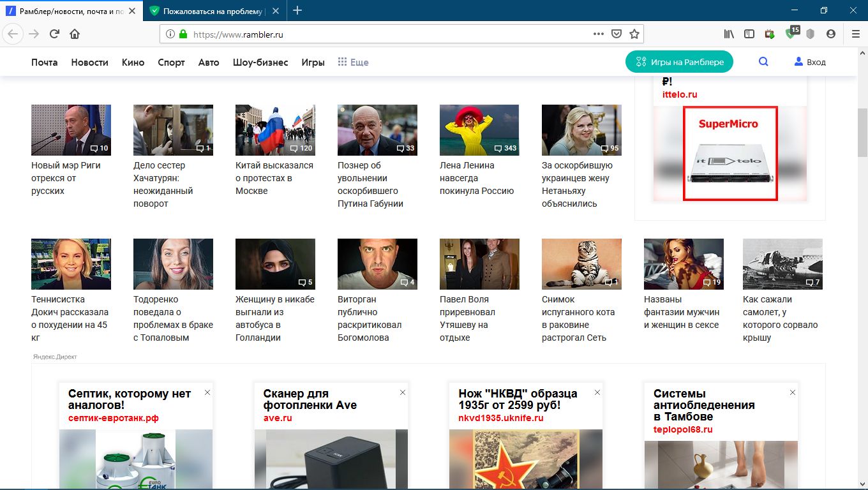Open Виторган публично раскритиковал article
The height and width of the screenshot is (490, 868).
[370, 318]
